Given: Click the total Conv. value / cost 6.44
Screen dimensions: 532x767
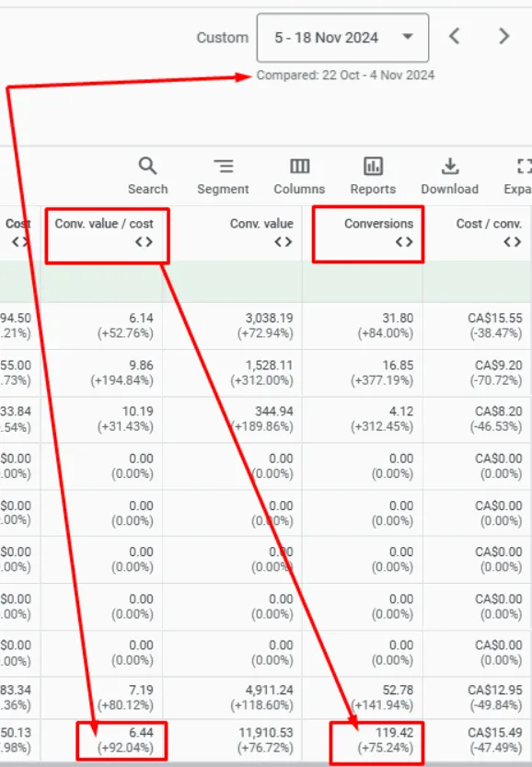Looking at the screenshot, I should pyautogui.click(x=142, y=732).
